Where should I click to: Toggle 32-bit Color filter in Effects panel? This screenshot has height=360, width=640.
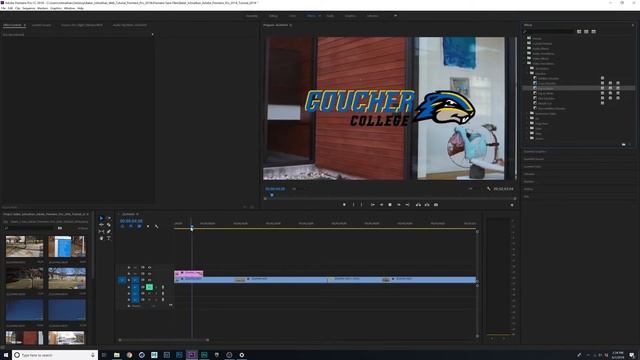pyautogui.click(x=586, y=31)
